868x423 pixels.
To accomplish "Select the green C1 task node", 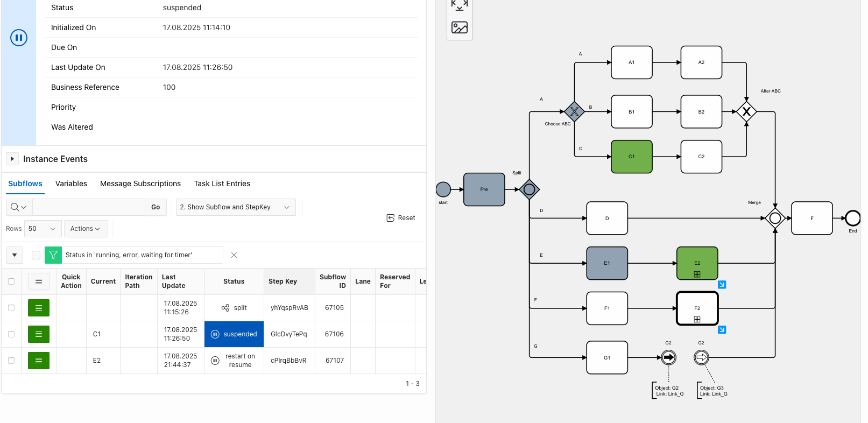I will 632,157.
